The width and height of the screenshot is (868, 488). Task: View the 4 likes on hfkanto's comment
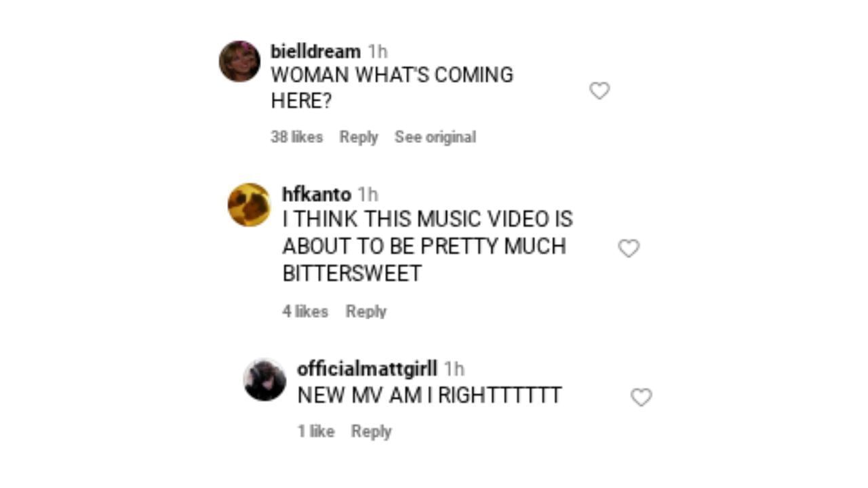[305, 311]
